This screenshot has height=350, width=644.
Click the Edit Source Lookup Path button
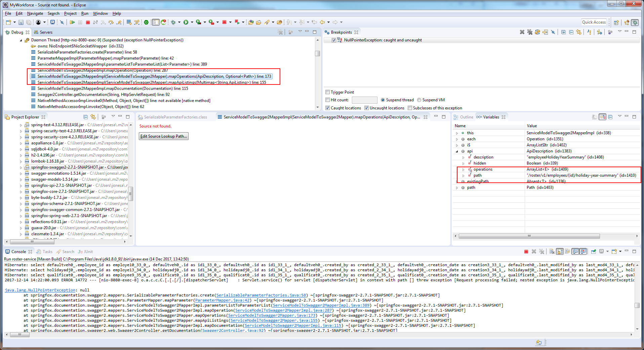point(163,136)
